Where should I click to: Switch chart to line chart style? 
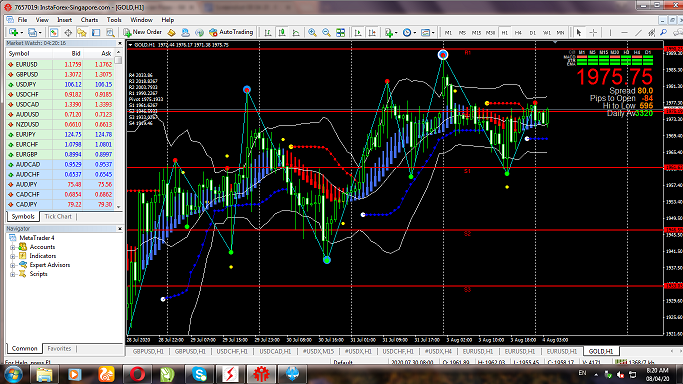pyautogui.click(x=296, y=32)
